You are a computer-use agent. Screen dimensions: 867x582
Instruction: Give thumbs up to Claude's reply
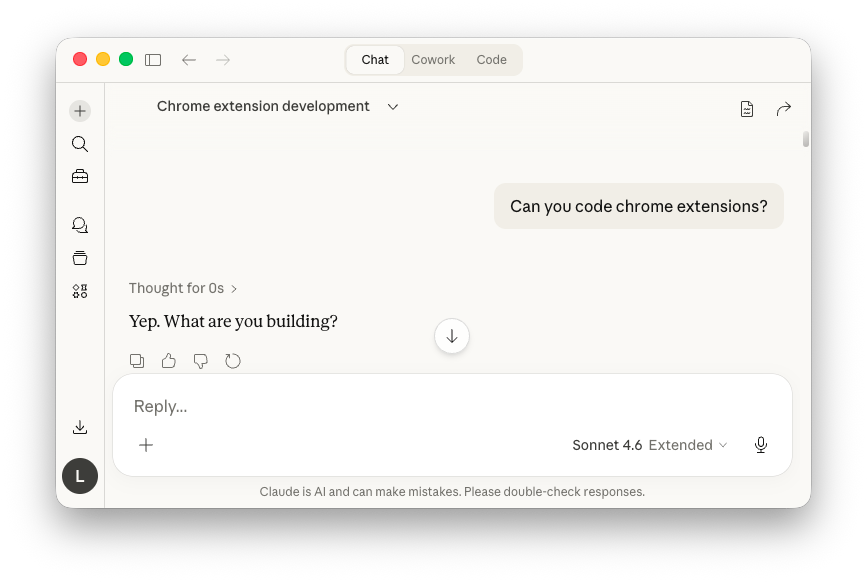[x=168, y=360]
